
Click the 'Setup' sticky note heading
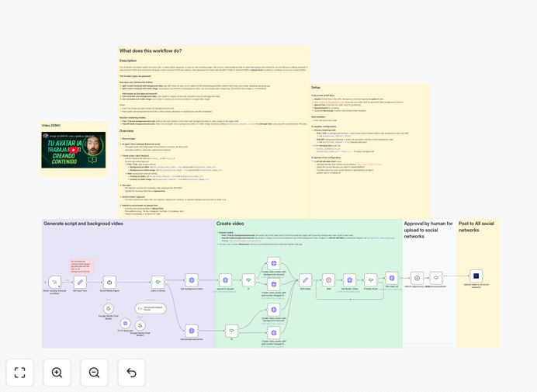[x=316, y=88]
